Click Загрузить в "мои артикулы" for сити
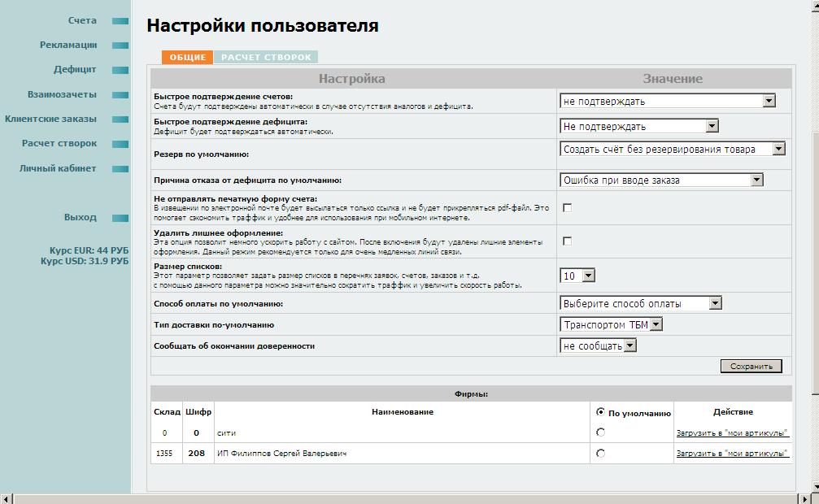 (732, 433)
